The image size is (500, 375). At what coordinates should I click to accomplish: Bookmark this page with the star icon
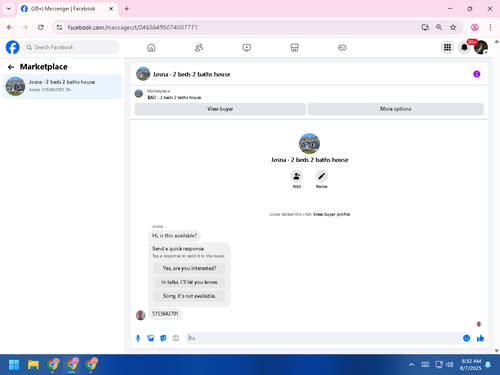[453, 27]
